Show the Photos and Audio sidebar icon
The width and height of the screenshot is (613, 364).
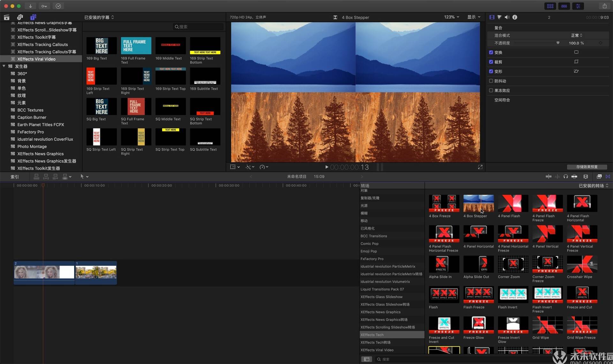tap(20, 17)
